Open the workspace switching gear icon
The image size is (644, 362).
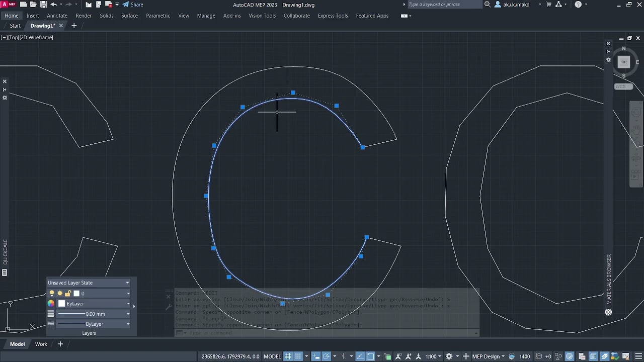pyautogui.click(x=449, y=356)
